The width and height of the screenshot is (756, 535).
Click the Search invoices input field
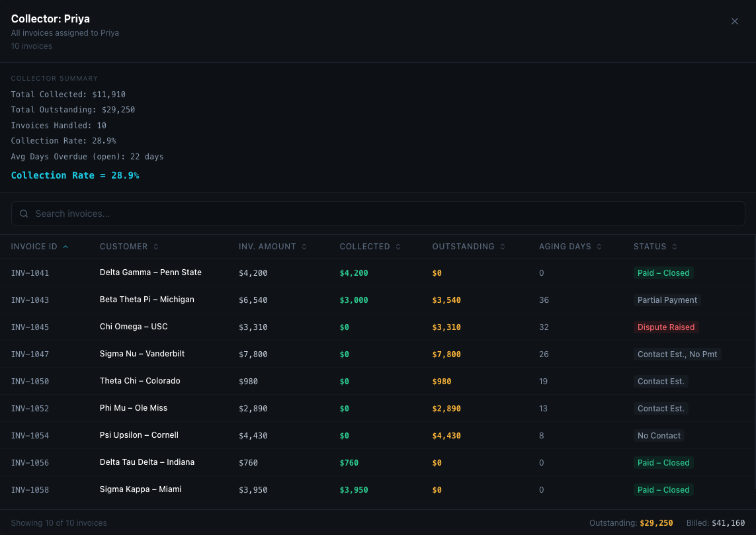378,214
